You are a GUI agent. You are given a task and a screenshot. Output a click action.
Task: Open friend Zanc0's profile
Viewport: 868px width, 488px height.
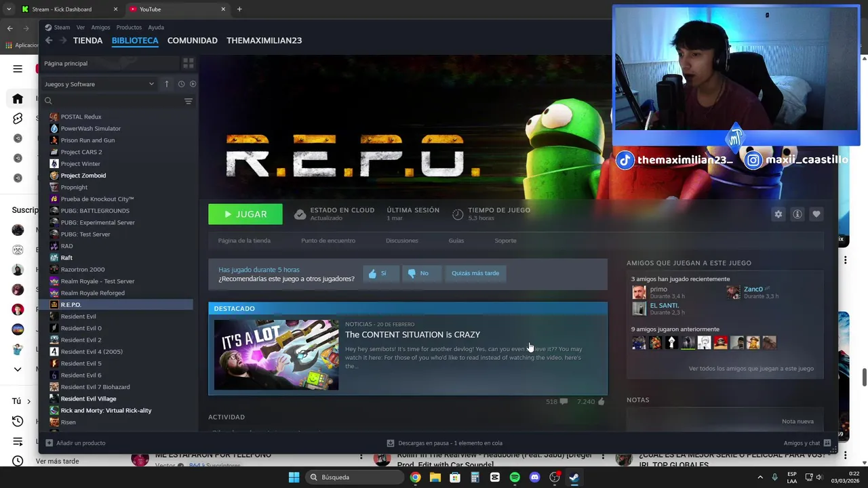pos(753,289)
